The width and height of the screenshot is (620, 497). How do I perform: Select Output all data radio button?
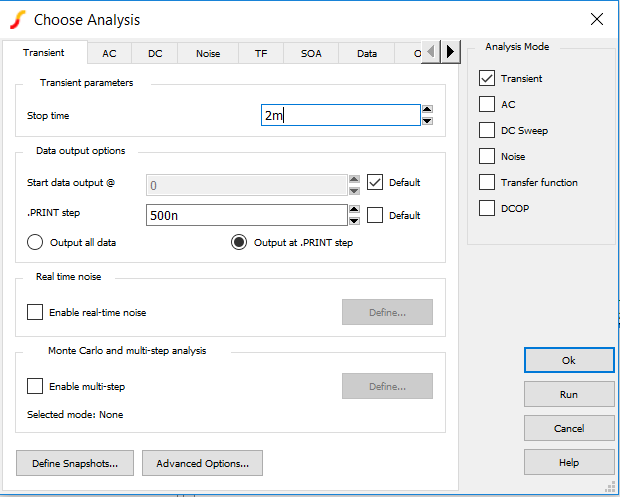pyautogui.click(x=35, y=242)
